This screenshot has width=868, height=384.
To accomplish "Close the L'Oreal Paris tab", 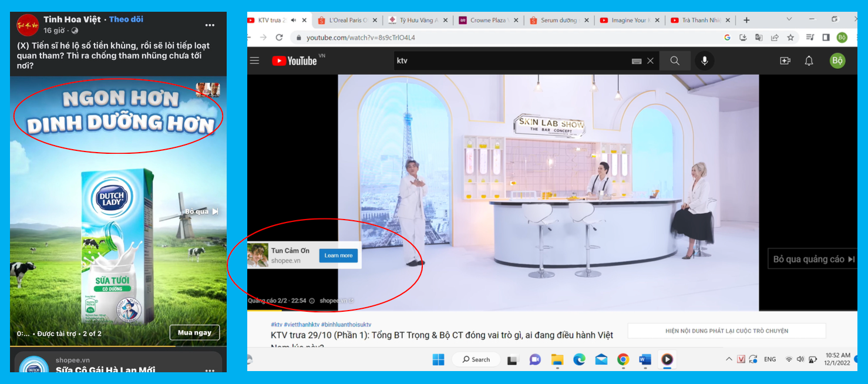I will (375, 20).
